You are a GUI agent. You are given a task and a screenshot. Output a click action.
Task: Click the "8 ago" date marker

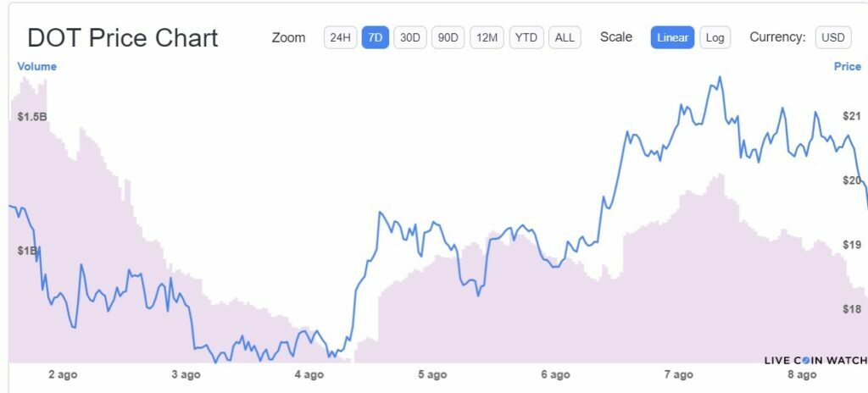click(802, 374)
